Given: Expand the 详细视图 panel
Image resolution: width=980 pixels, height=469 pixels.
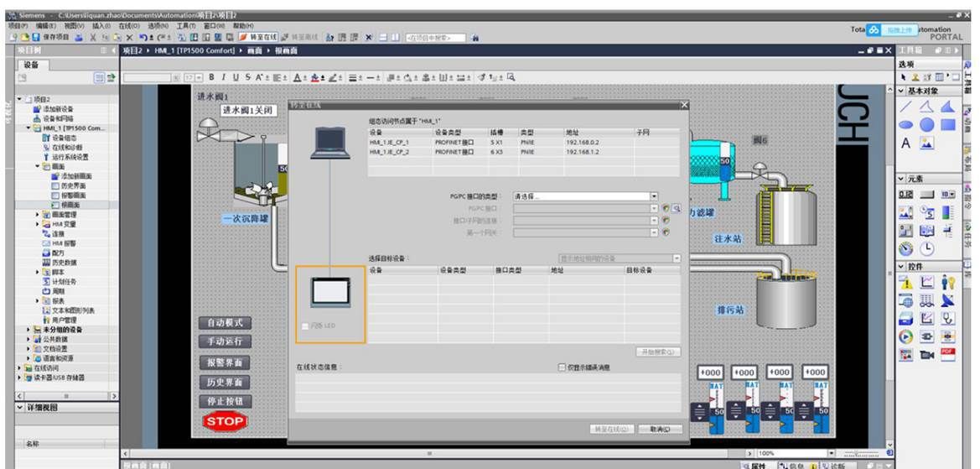Looking at the screenshot, I should [20, 408].
